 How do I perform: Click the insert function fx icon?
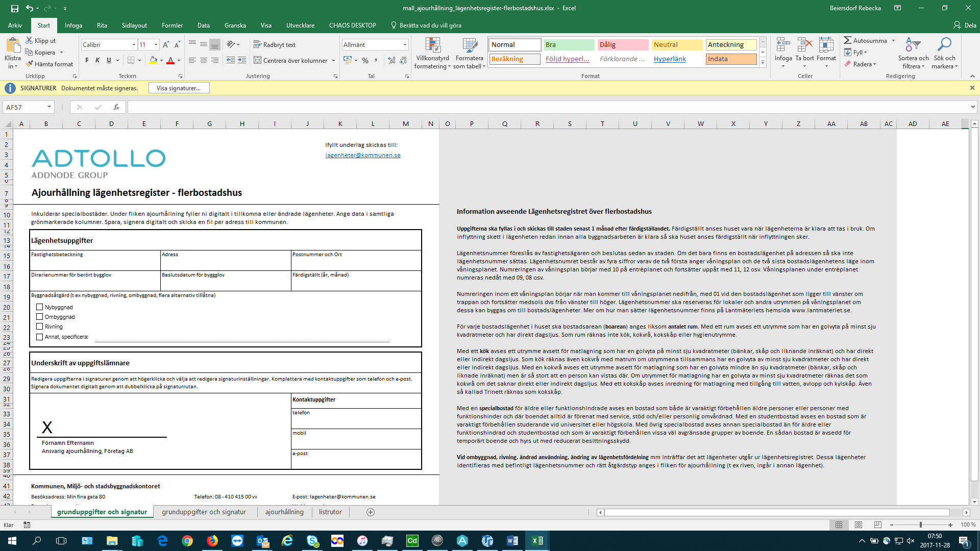116,107
